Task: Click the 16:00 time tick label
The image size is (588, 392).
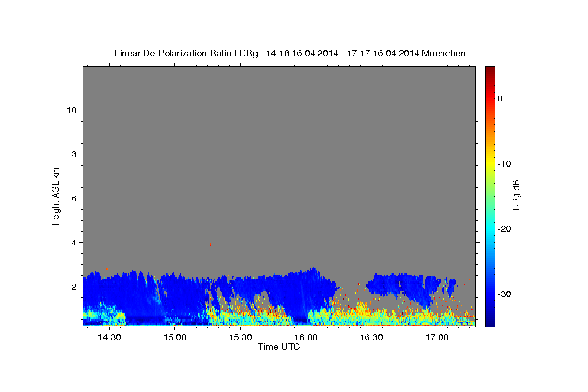Action: click(306, 337)
